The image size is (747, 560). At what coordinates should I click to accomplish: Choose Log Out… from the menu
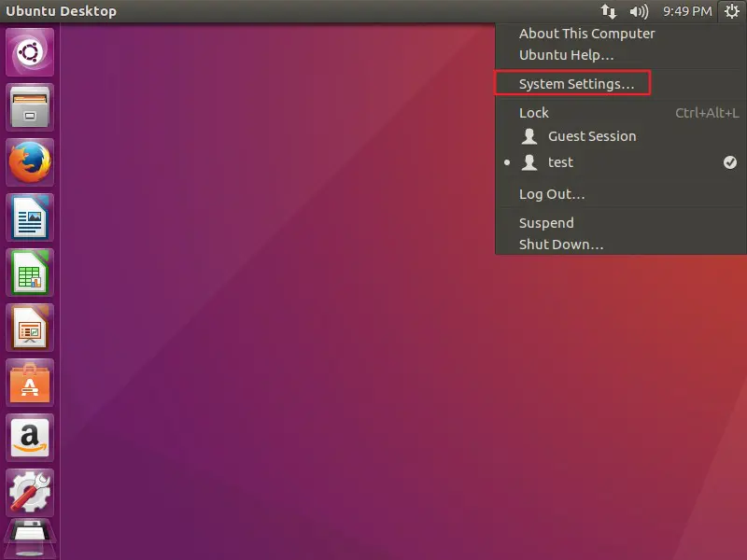tap(621, 194)
